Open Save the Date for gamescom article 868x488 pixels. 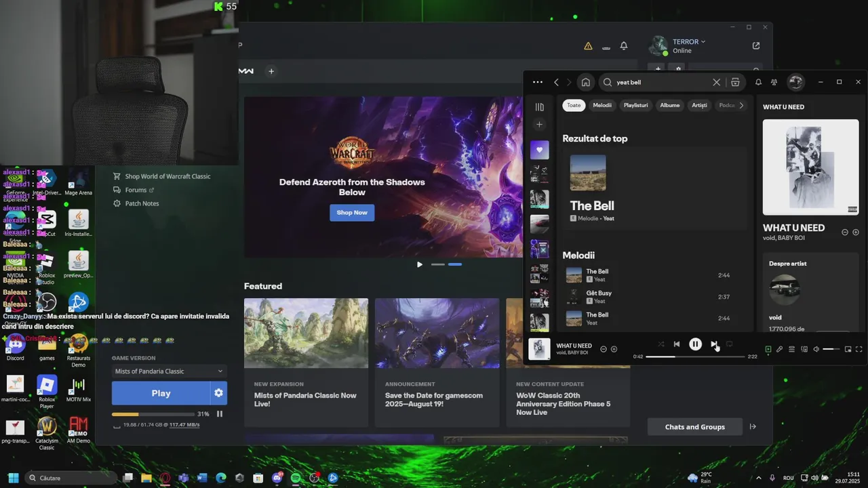(x=437, y=363)
